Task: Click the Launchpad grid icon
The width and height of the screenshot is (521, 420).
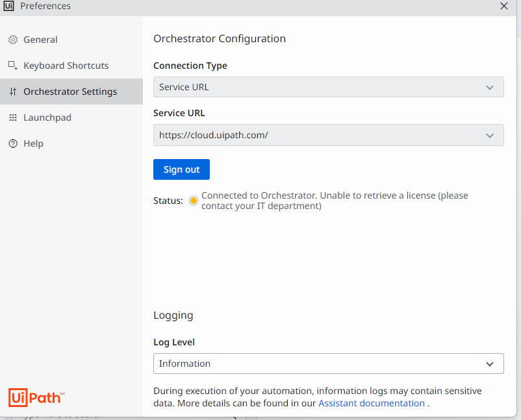Action: [13, 117]
